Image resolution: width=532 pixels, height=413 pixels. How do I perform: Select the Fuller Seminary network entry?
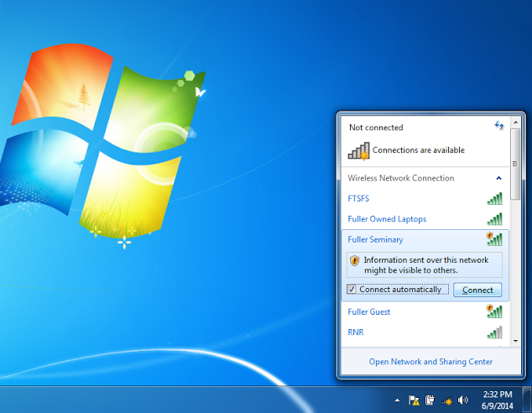(x=425, y=239)
